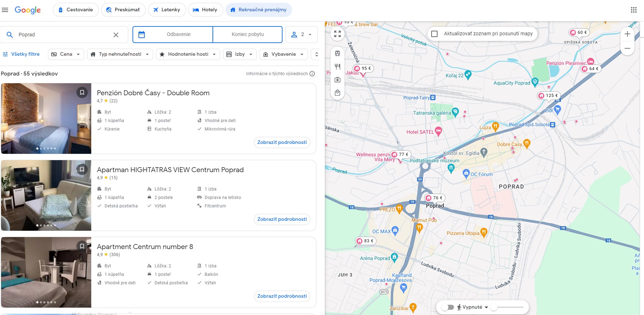
Task: Switch to the Hotely tab
Action: 205,10
